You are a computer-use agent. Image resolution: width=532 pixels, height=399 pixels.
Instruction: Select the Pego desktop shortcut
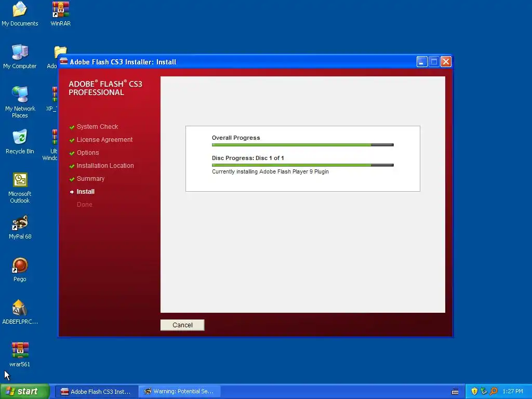click(x=20, y=270)
